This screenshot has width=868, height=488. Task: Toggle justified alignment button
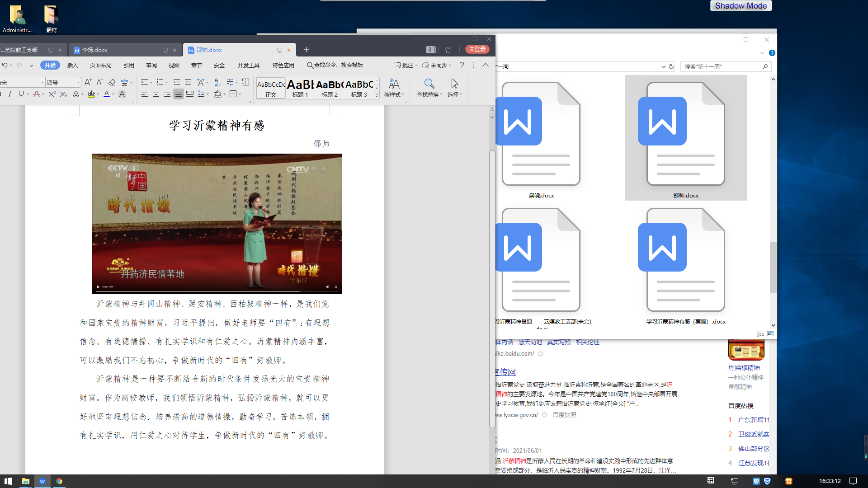(x=179, y=94)
